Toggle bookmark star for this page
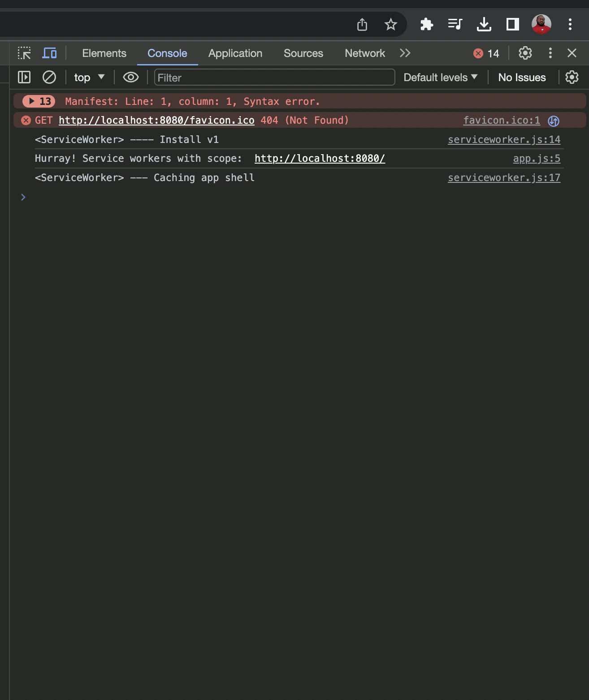 coord(390,24)
